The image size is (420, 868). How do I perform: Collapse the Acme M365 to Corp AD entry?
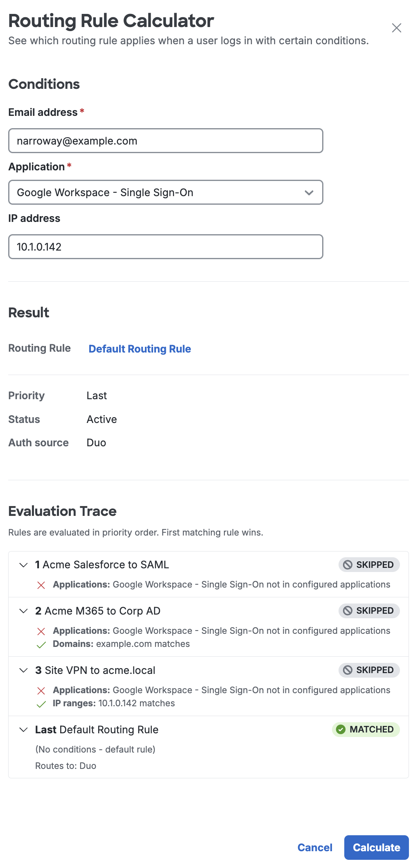24,611
